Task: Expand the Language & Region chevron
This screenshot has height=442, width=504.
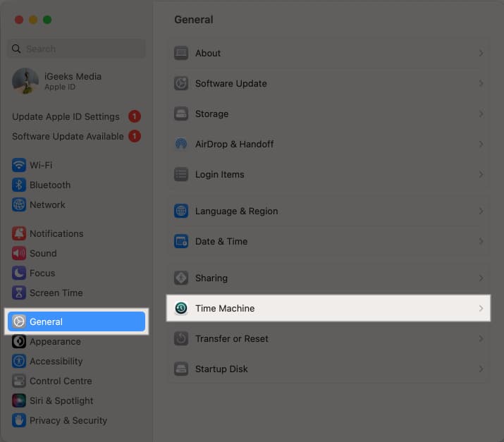Action: 481,211
